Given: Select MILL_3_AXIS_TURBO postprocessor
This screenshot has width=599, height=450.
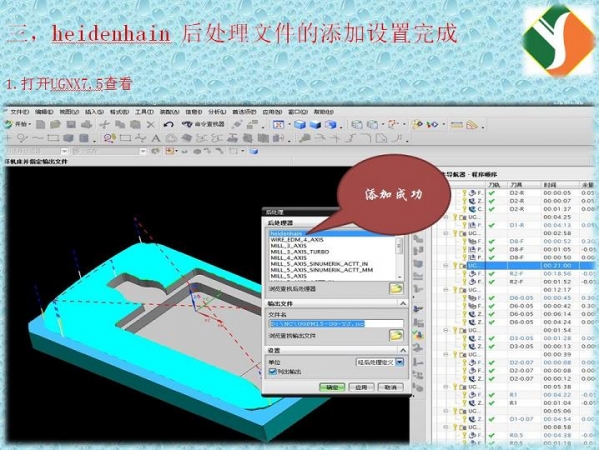Looking at the screenshot, I should (x=300, y=252).
